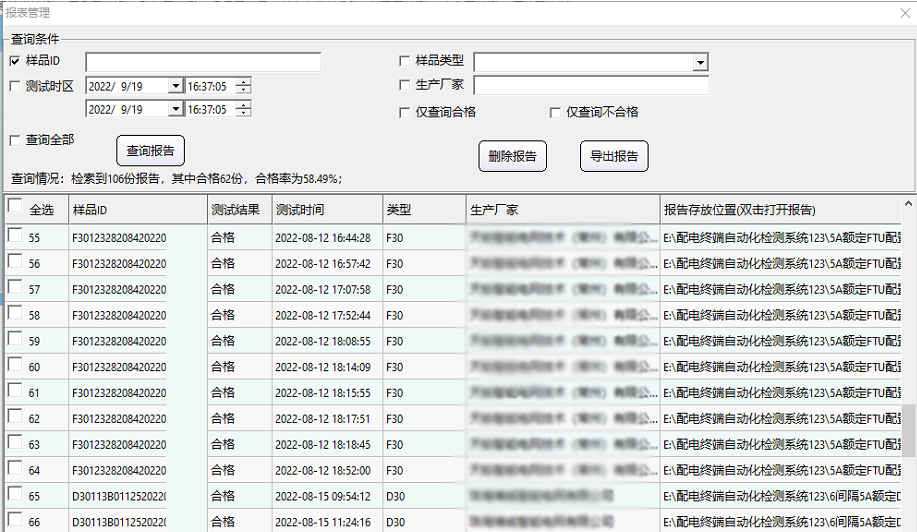Toggle the 样品ID checkbox

[15, 62]
